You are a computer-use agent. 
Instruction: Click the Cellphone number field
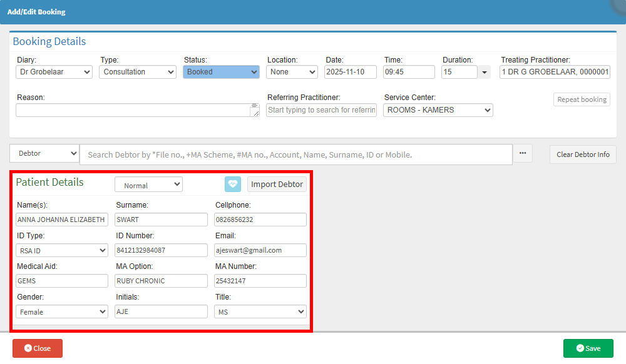click(260, 220)
